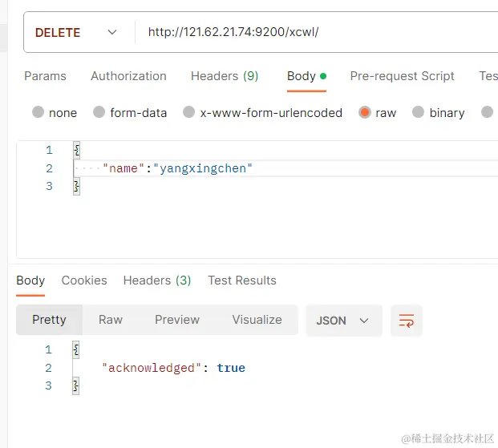
Task: Open the response Cookies tab
Action: click(x=84, y=281)
